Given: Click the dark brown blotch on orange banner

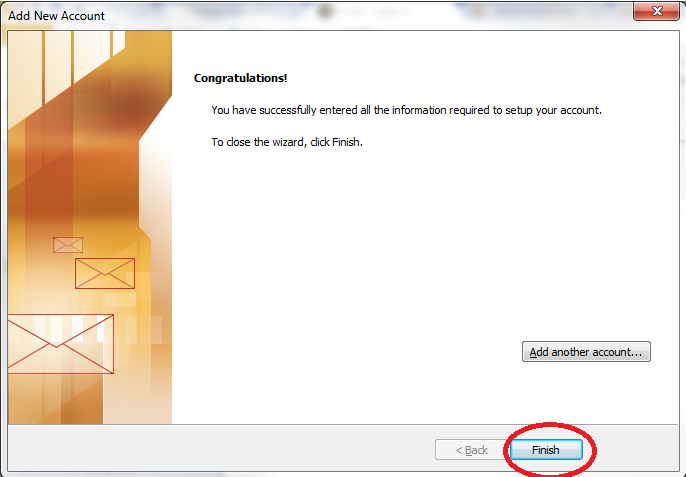Looking at the screenshot, I should click(x=131, y=107).
